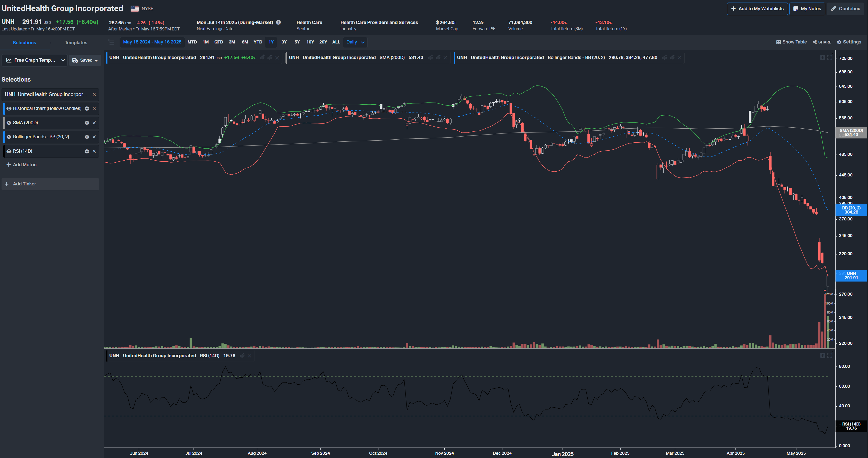Click the help icon beside Next Earnings Date
868x458 pixels.
[278, 23]
